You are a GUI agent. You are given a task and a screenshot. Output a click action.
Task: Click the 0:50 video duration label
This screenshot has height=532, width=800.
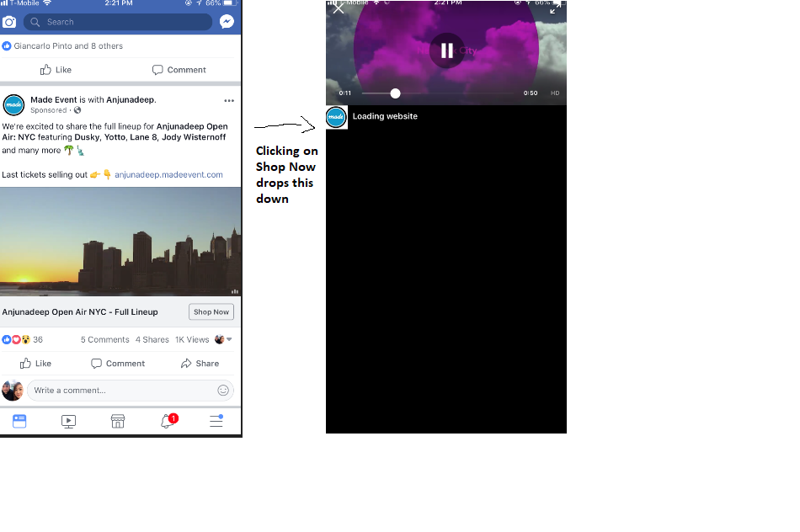531,93
